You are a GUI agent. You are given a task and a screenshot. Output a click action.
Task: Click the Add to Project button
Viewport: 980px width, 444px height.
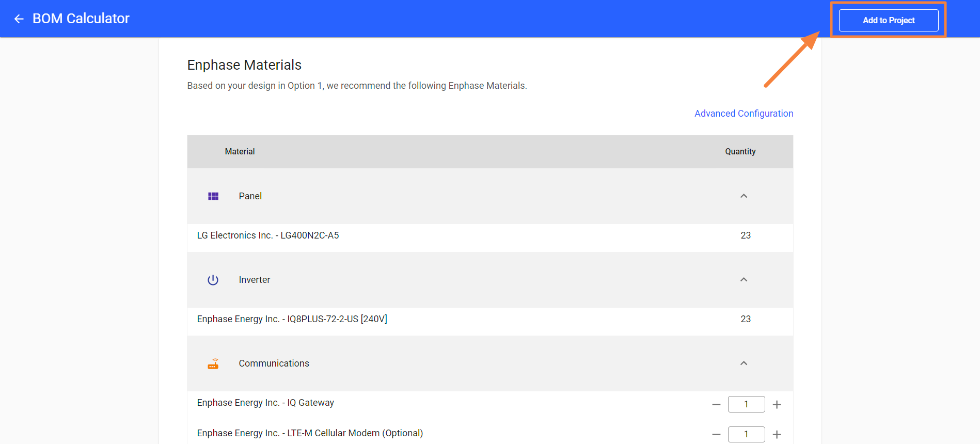888,20
